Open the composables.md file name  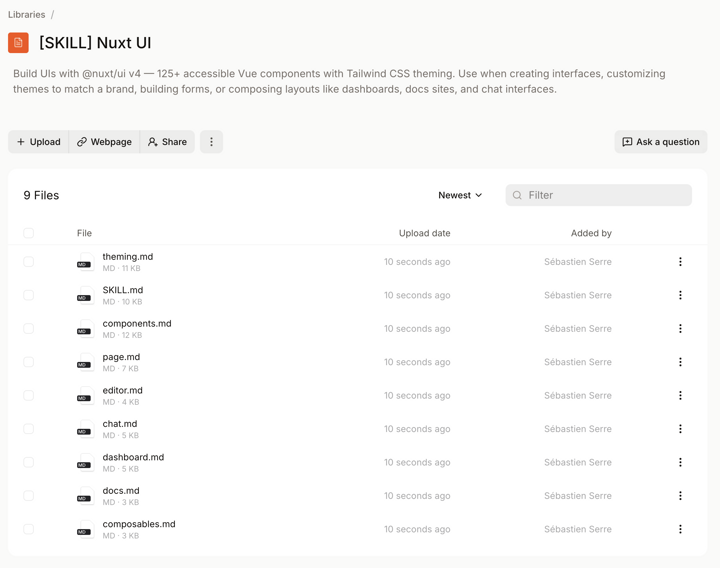click(x=139, y=524)
